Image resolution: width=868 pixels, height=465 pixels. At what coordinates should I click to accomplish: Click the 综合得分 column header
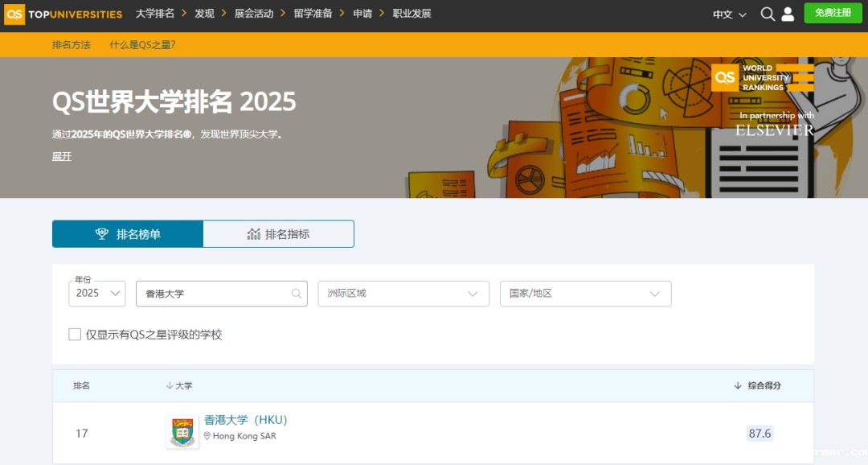click(764, 385)
